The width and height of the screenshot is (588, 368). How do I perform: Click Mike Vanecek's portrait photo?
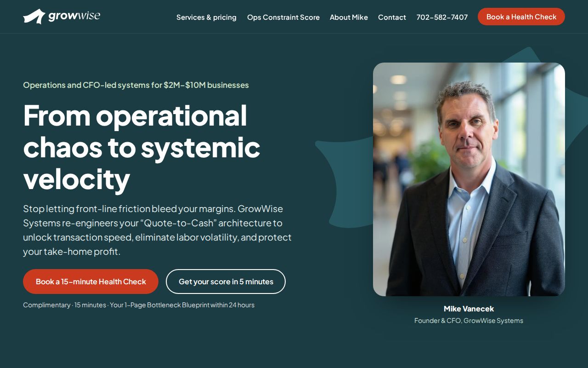(x=469, y=179)
